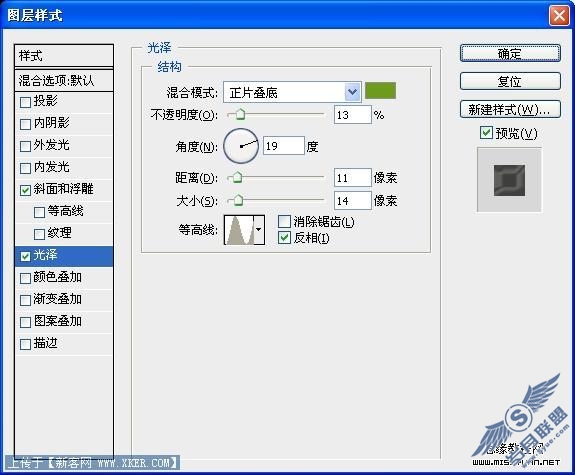Toggle the 预览 preview checkbox
Image resolution: width=575 pixels, height=475 pixels.
coord(486,132)
